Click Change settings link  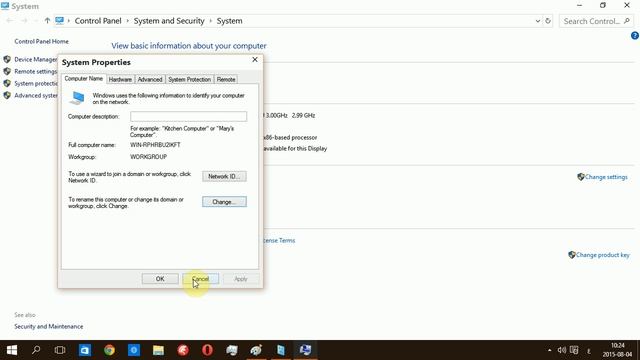coord(606,177)
